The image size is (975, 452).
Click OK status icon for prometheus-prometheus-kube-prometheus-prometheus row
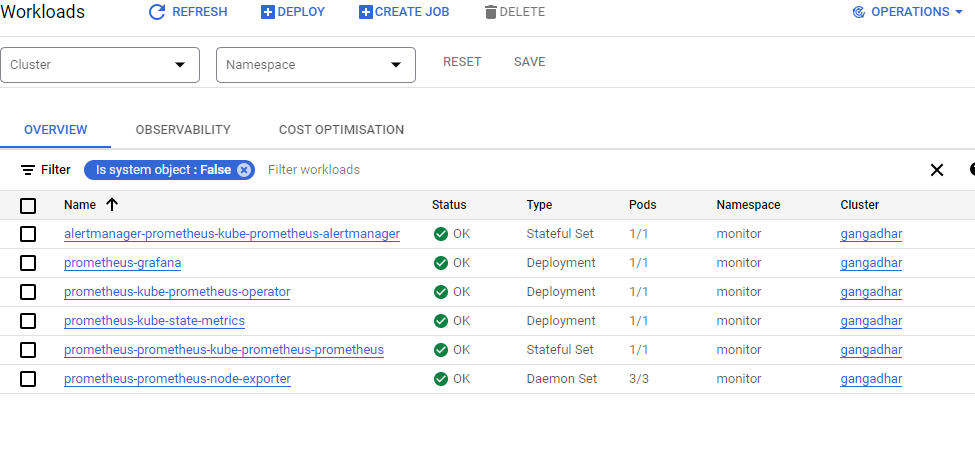pos(441,350)
